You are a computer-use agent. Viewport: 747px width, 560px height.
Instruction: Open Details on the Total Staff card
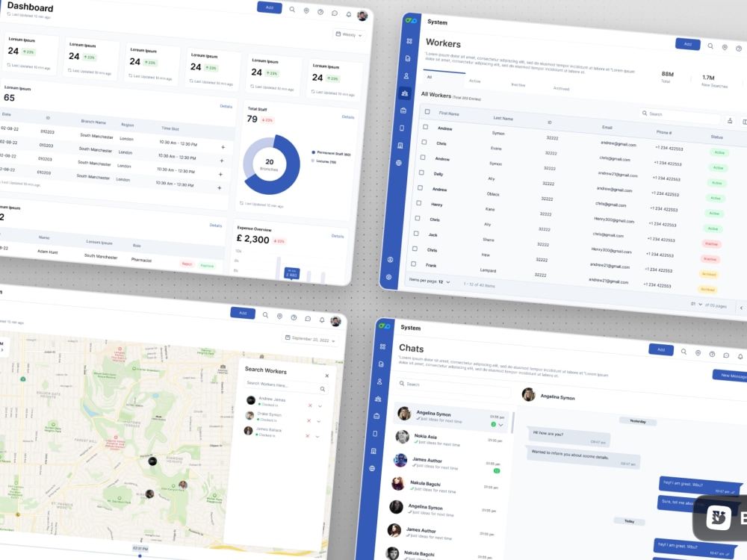coord(347,116)
